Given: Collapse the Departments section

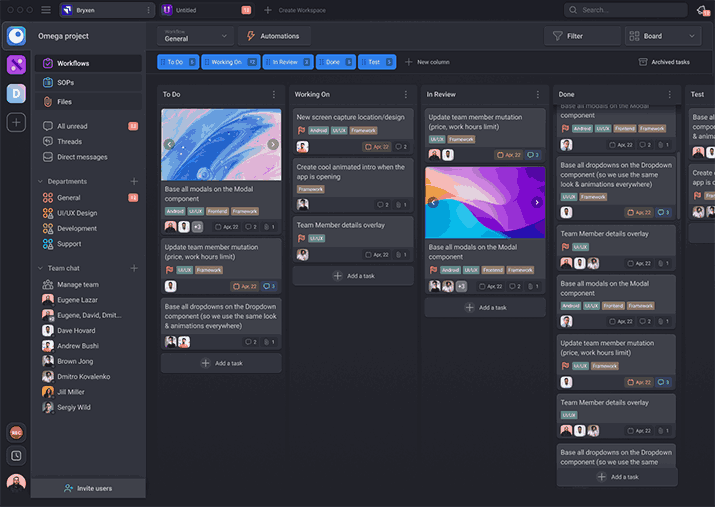Looking at the screenshot, I should coord(41,182).
